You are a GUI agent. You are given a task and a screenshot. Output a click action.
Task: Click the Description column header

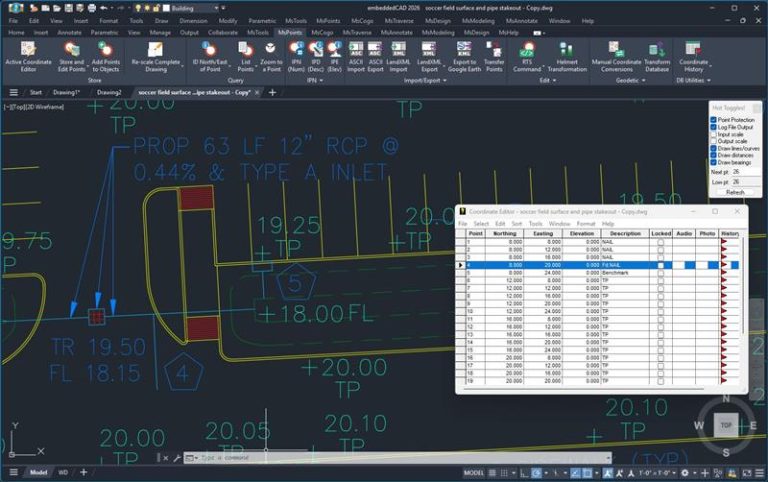[x=624, y=233]
